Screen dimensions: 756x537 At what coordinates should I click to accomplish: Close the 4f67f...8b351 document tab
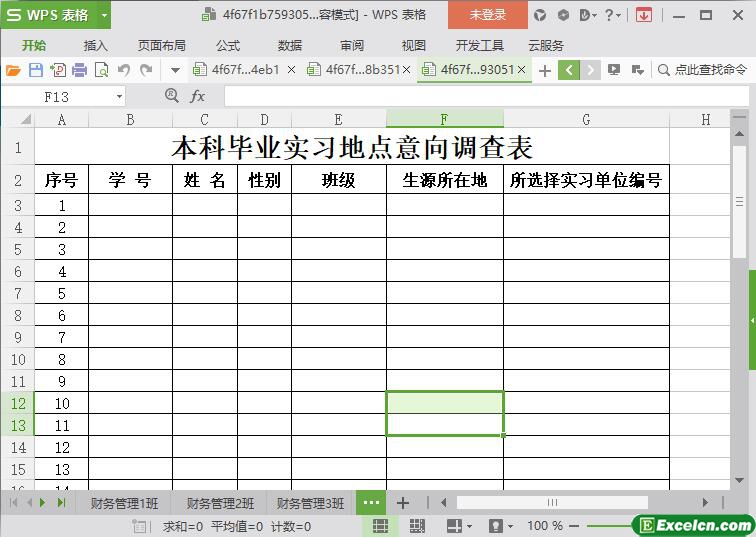(x=406, y=70)
